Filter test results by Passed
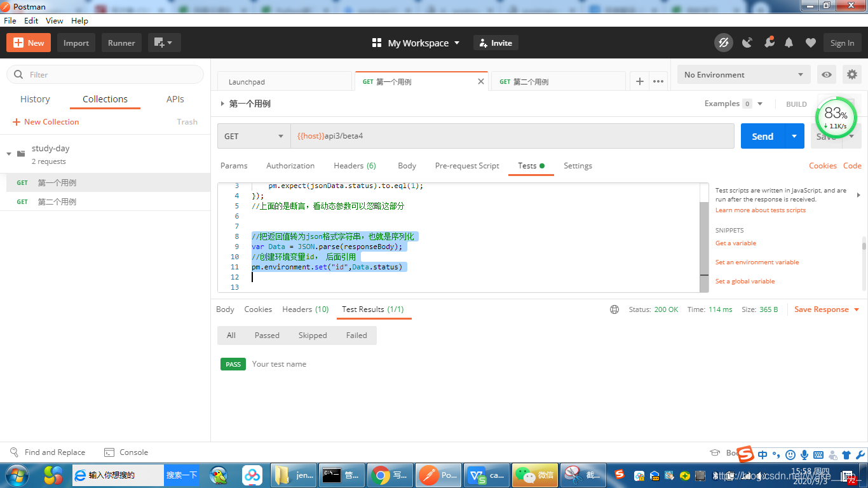Image resolution: width=868 pixels, height=488 pixels. (267, 335)
